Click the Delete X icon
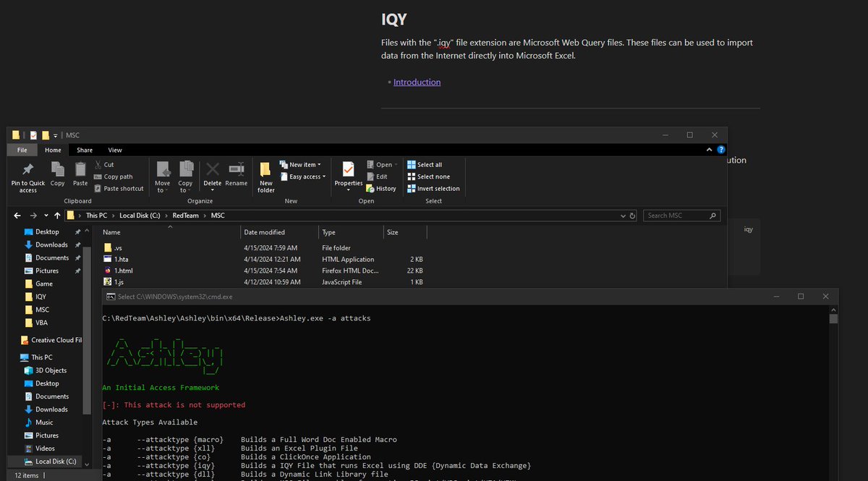 (212, 169)
